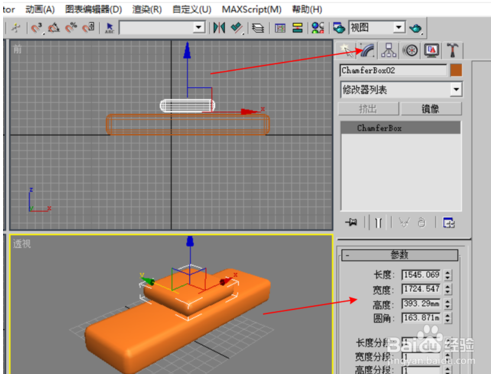Screen dimensions: 491x374
Task: Select the large orange box in front viewport
Action: click(x=188, y=124)
